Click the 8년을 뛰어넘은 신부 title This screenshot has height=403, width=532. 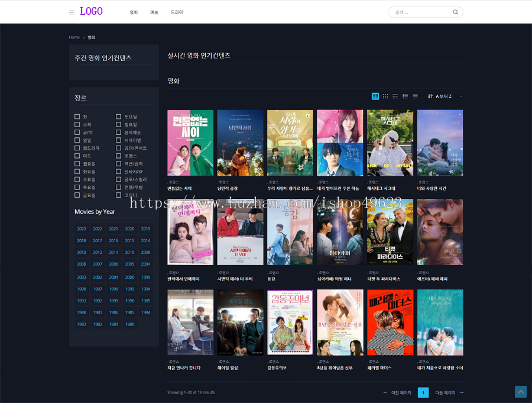click(335, 368)
